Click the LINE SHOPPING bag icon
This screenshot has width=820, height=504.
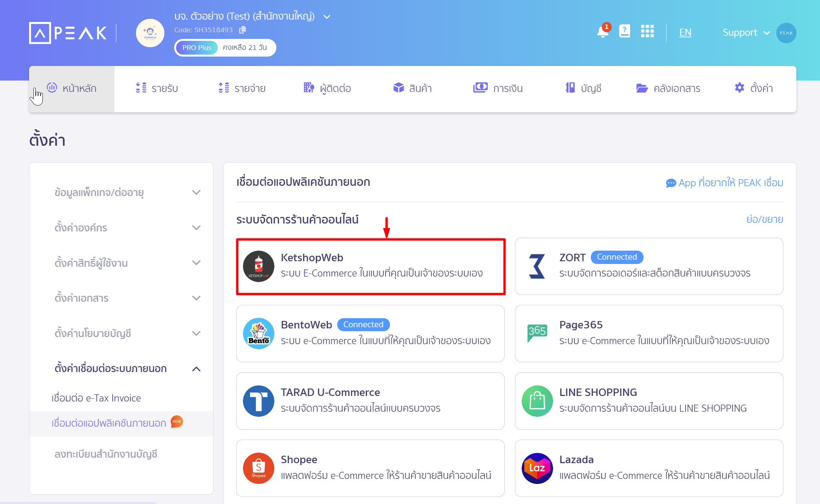coord(537,401)
